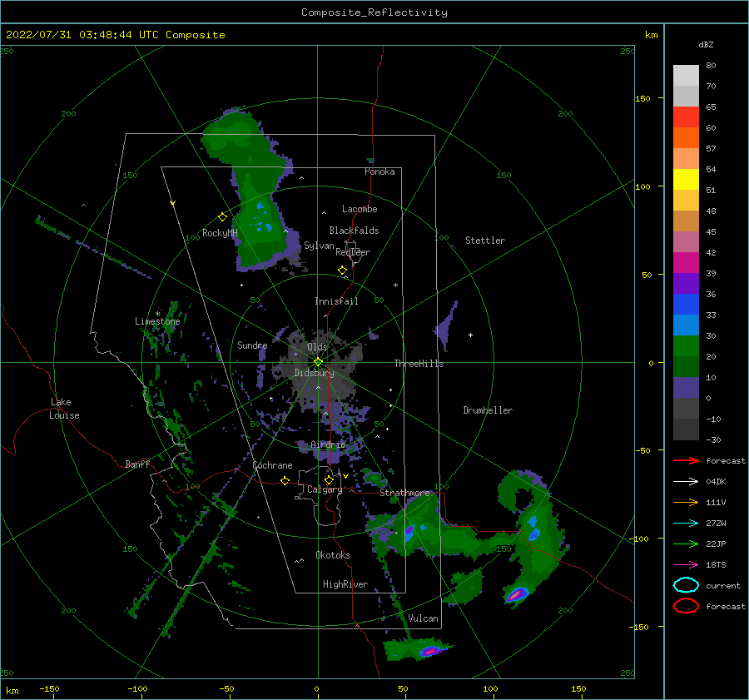
Task: Click the yellow diamond marker near RedDeer
Action: (x=342, y=271)
